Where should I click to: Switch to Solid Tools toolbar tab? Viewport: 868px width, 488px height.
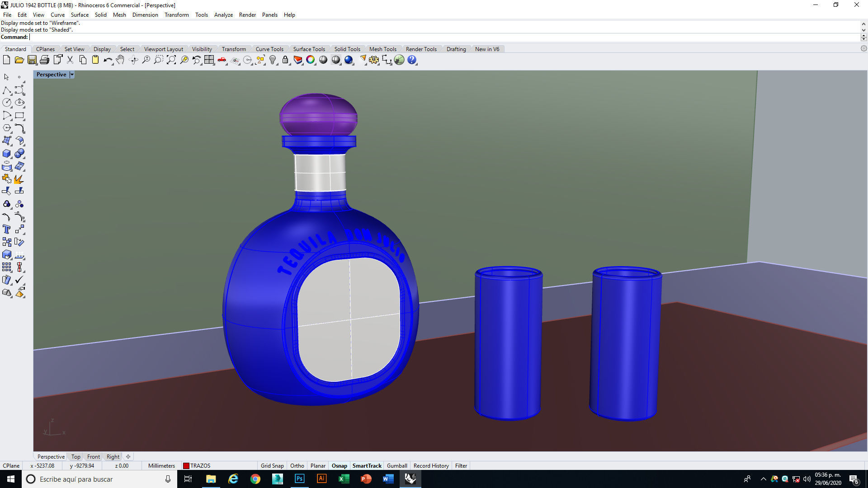click(347, 49)
